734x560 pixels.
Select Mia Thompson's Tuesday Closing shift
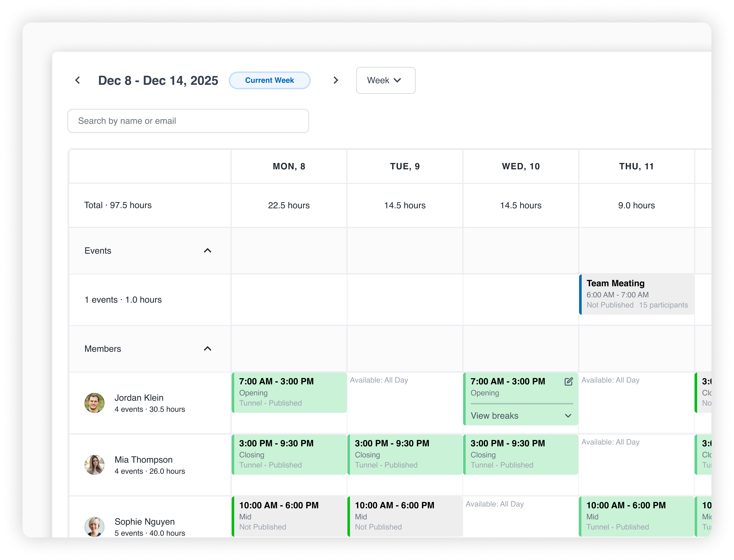(405, 454)
